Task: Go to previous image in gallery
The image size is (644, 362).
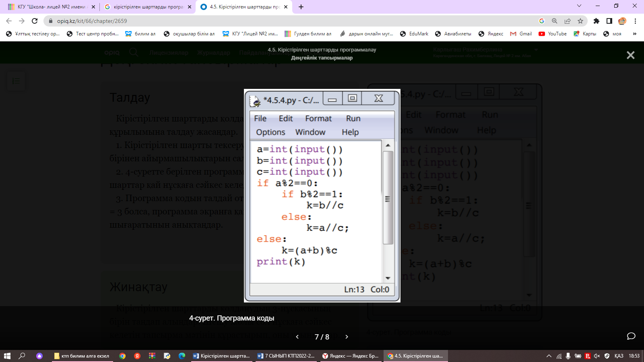Action: click(x=297, y=337)
